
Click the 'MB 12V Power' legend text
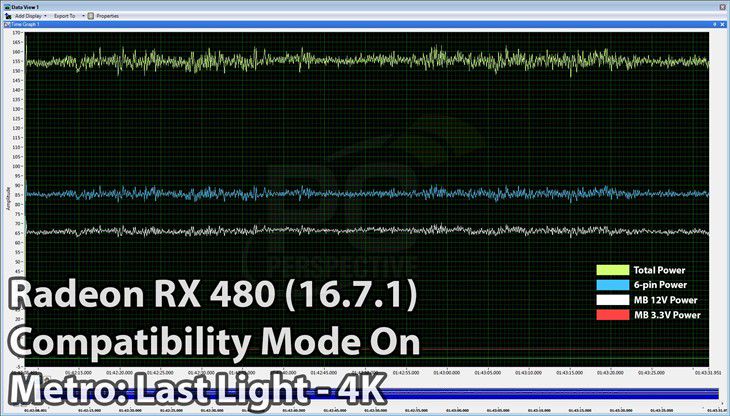coord(665,300)
